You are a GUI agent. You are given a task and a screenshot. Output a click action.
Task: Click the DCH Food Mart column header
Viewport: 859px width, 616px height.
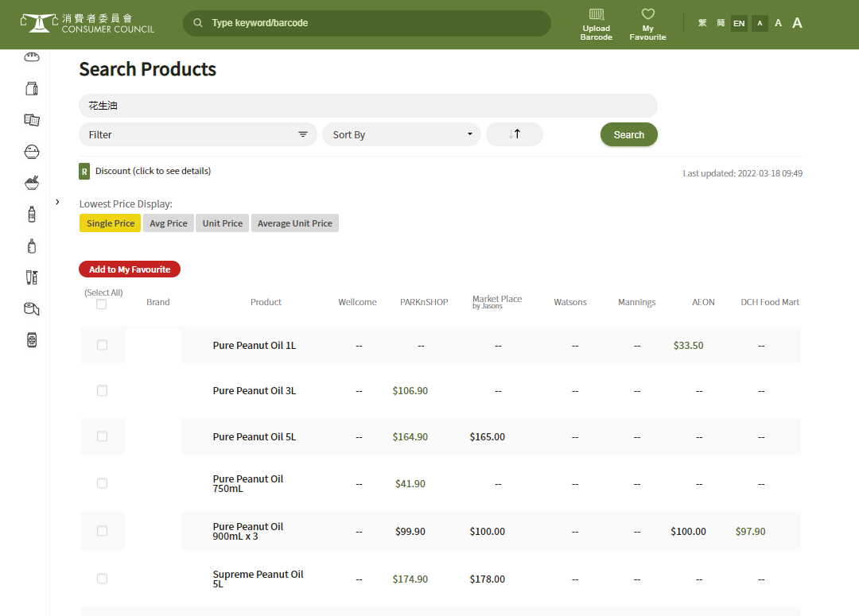770,302
